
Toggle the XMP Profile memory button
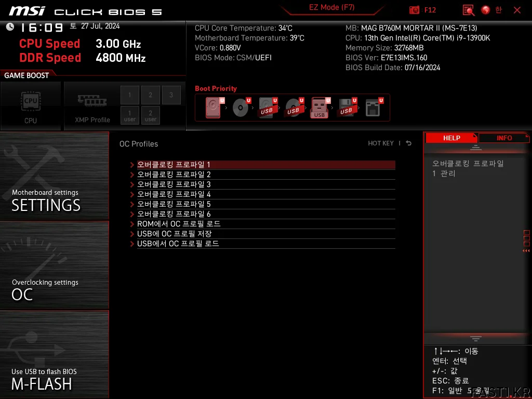pyautogui.click(x=92, y=106)
